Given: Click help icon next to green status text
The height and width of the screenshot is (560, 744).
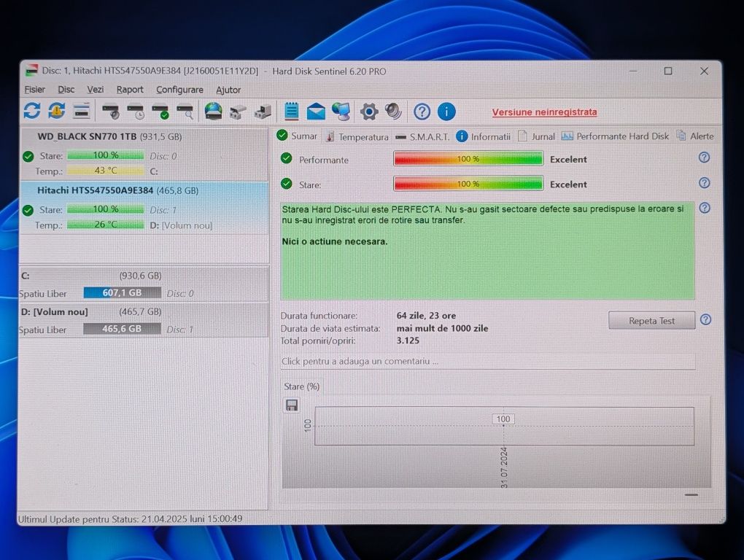Looking at the screenshot, I should pyautogui.click(x=705, y=208).
